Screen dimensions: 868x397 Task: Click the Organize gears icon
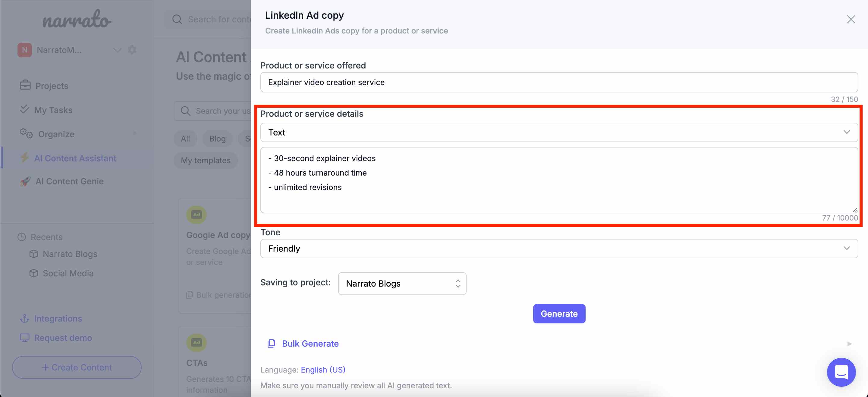(26, 134)
